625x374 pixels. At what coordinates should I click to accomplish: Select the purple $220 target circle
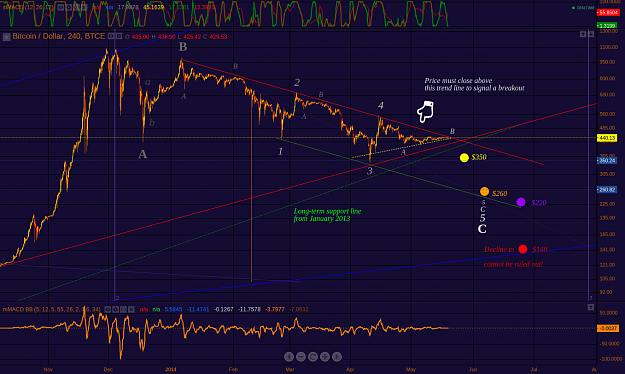[x=521, y=202]
